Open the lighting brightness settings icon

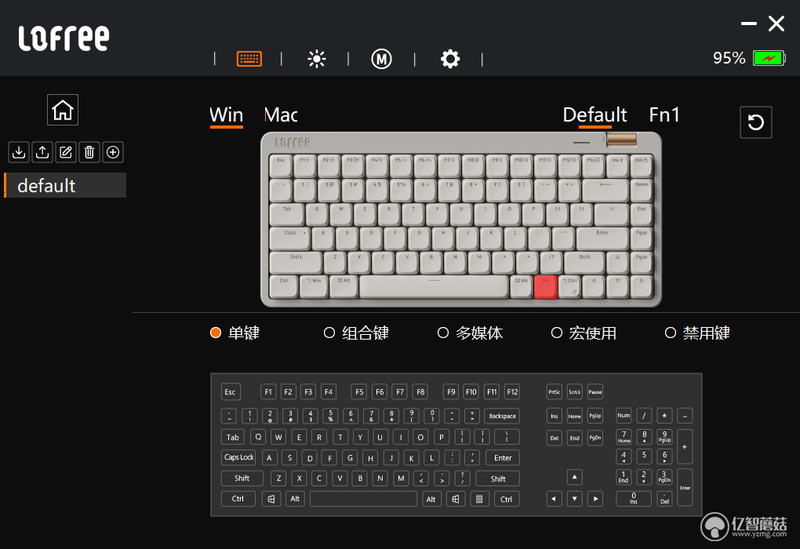pos(316,59)
